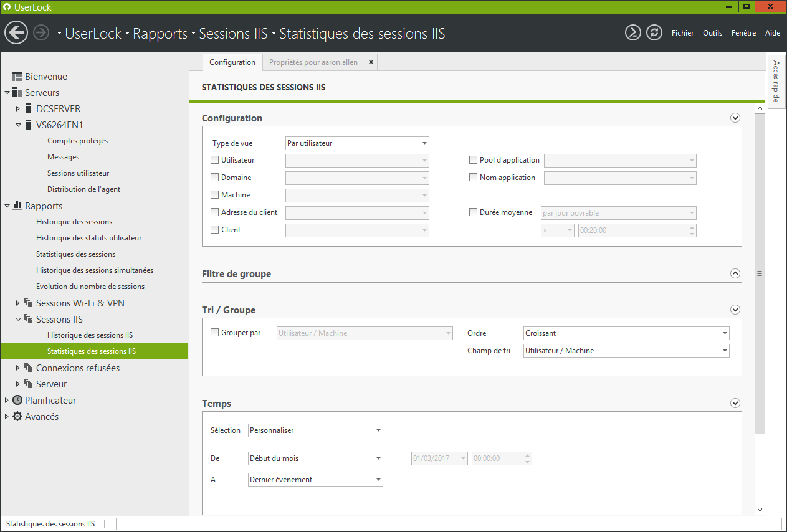Enable the Machine filter checkbox
Image resolution: width=787 pixels, height=532 pixels.
pyautogui.click(x=215, y=195)
